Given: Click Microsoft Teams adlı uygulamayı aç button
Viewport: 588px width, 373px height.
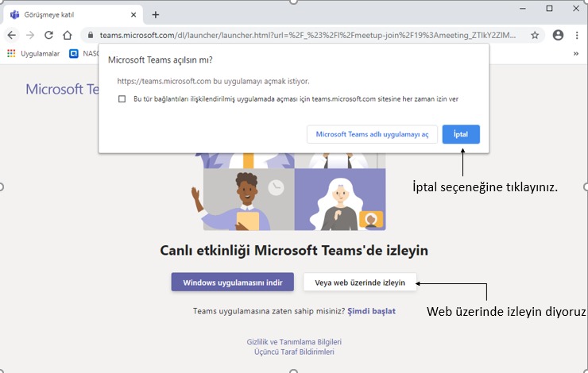Looking at the screenshot, I should [372, 134].
